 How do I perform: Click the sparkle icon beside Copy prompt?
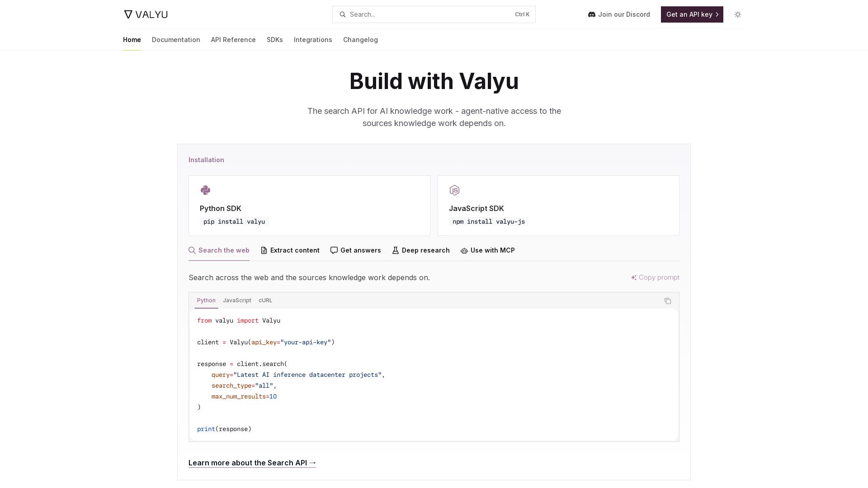(634, 277)
